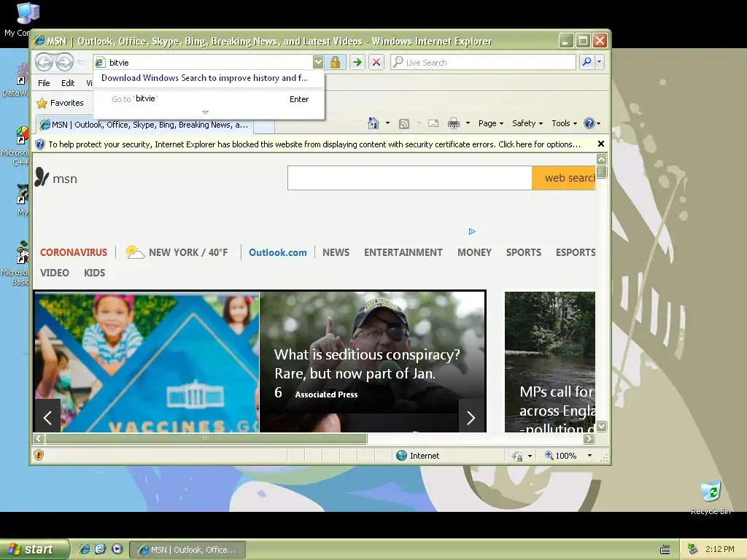Show next slide in news carousel

[471, 418]
